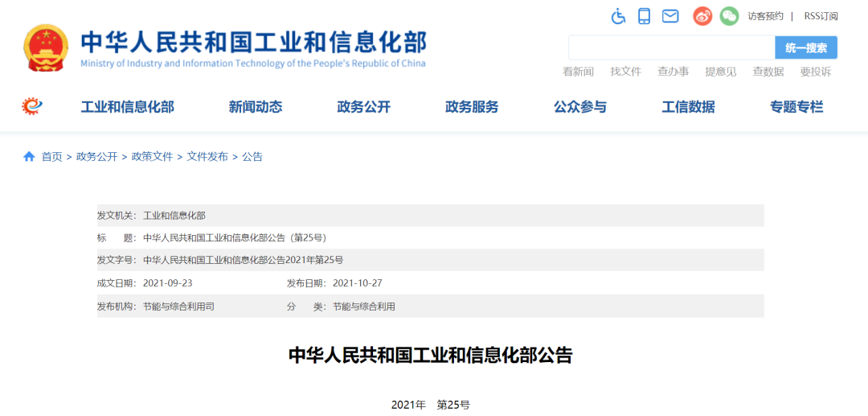The width and height of the screenshot is (868, 416).
Task: Click the heading 中华人民共和国工业和信息化部公告
Action: coord(430,355)
